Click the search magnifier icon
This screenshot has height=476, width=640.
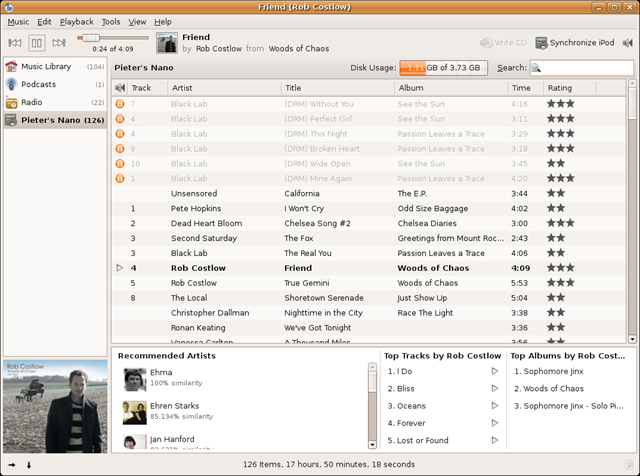pos(537,68)
